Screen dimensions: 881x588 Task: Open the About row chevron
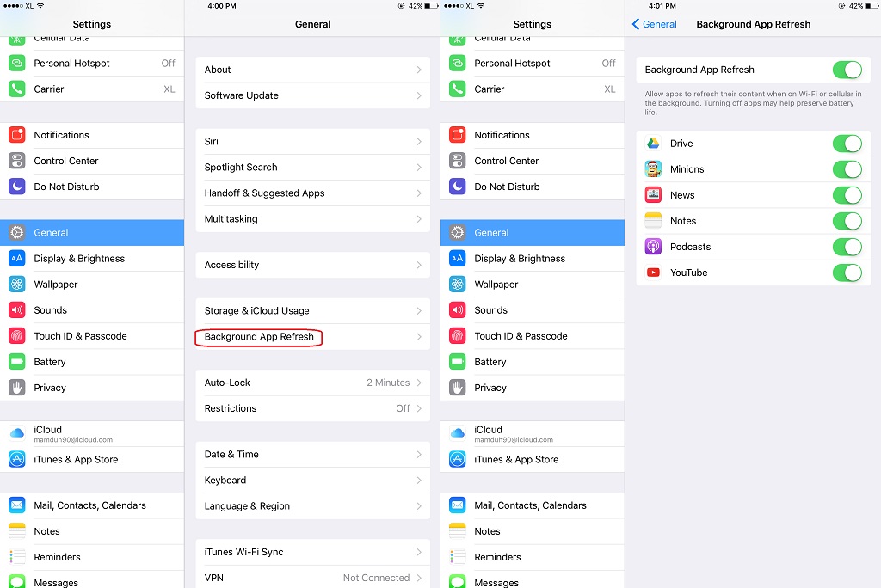(419, 70)
